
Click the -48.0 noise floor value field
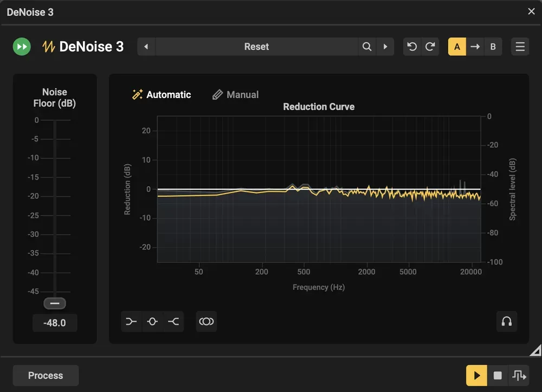click(55, 323)
